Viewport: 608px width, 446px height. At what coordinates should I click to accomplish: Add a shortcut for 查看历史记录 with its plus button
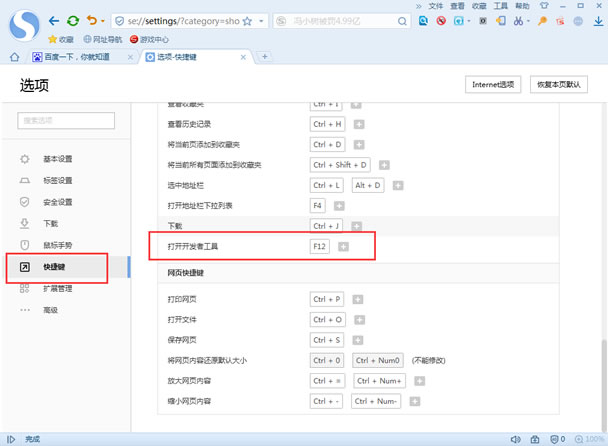click(x=359, y=124)
